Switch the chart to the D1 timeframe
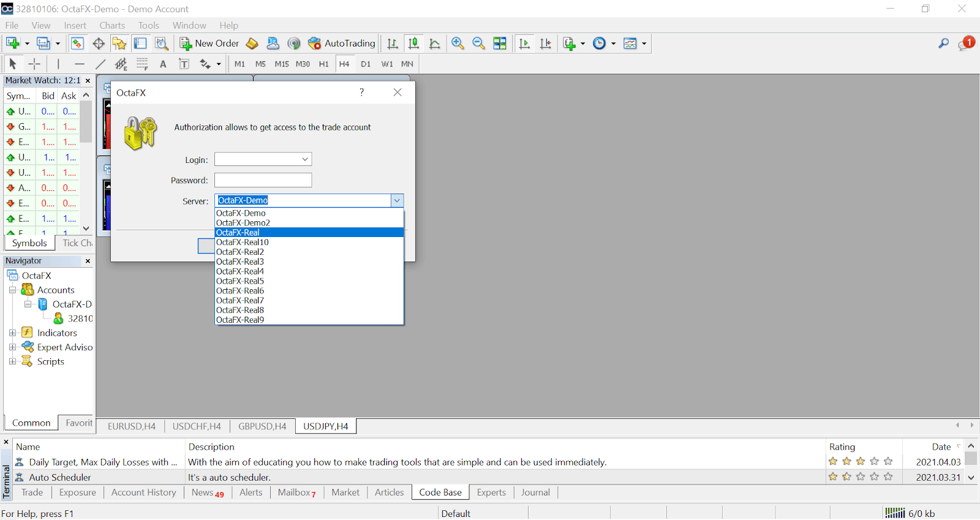The width and height of the screenshot is (980, 520). [366, 64]
